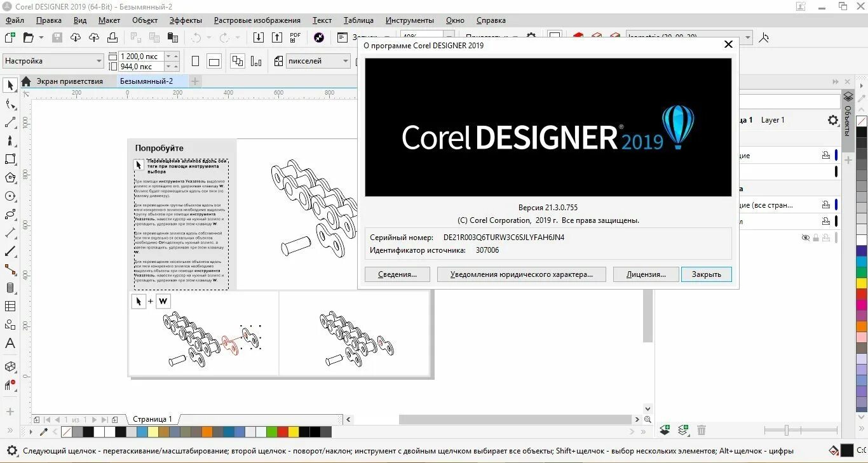The image size is (868, 463).
Task: Select the Pick (arrow) tool in toolbox
Action: pyautogui.click(x=10, y=85)
